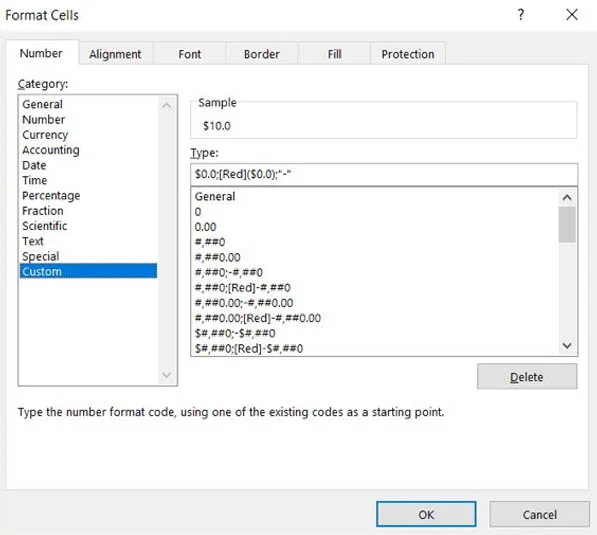Click the Type list scroll down arrow

(x=567, y=346)
